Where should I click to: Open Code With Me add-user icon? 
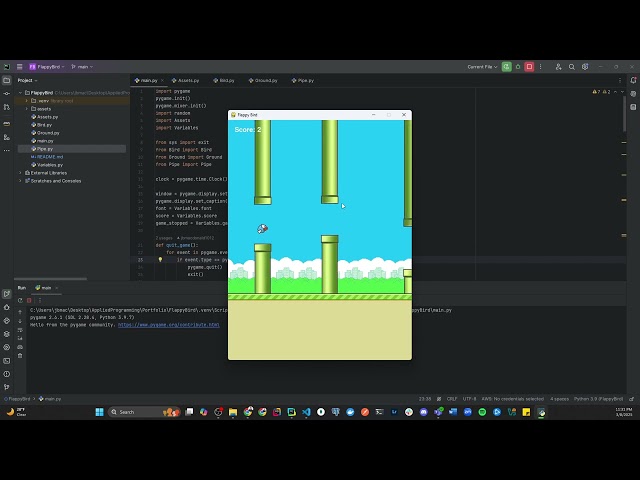(x=558, y=67)
